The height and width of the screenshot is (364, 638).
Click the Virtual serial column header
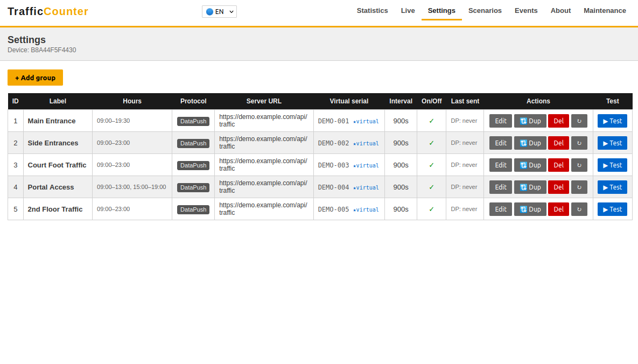[349, 101]
